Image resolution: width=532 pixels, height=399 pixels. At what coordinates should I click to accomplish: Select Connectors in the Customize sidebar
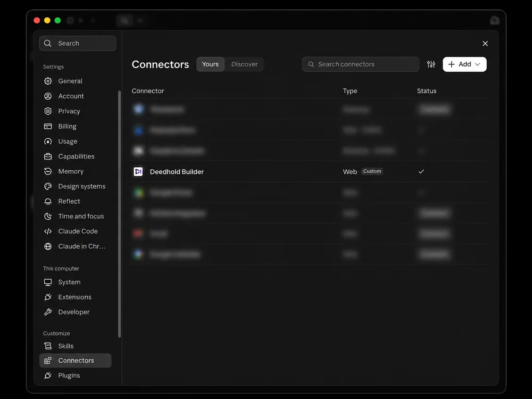(75, 361)
